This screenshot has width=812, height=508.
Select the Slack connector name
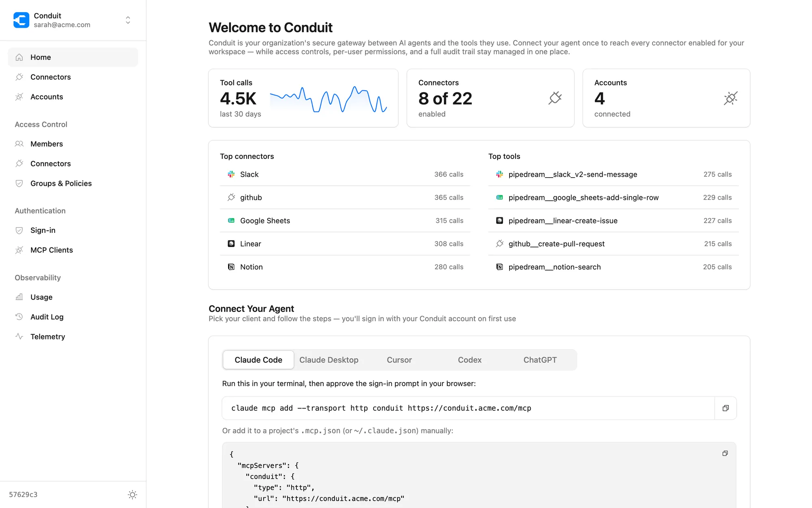point(249,174)
